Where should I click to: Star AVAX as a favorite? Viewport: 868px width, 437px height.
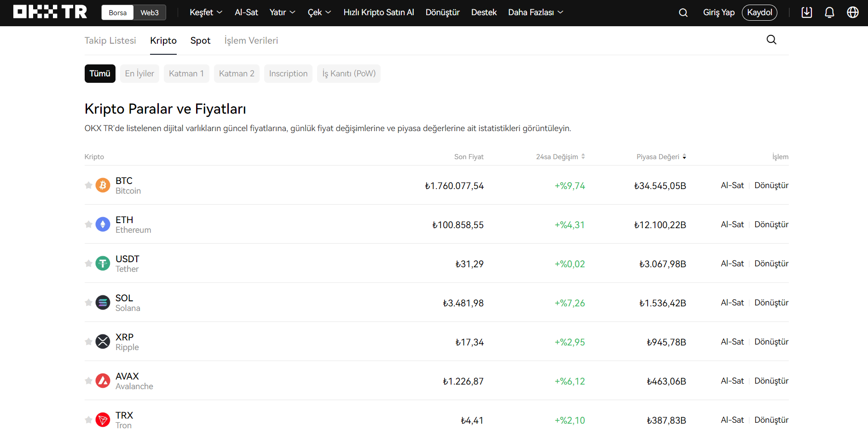pyautogui.click(x=88, y=381)
